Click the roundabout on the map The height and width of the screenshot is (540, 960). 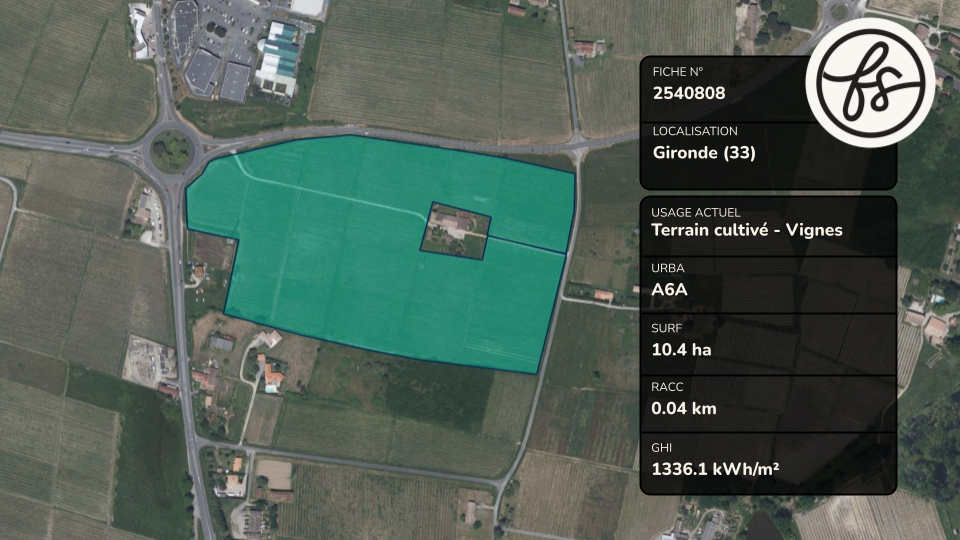pos(171,150)
